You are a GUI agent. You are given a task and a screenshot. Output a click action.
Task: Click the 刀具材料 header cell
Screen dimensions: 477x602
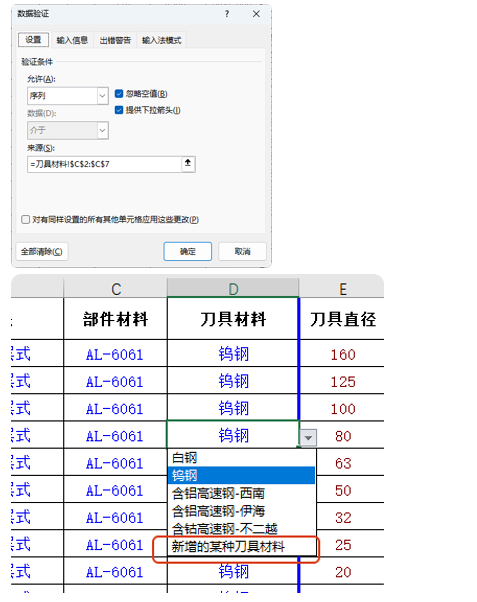pyautogui.click(x=233, y=319)
